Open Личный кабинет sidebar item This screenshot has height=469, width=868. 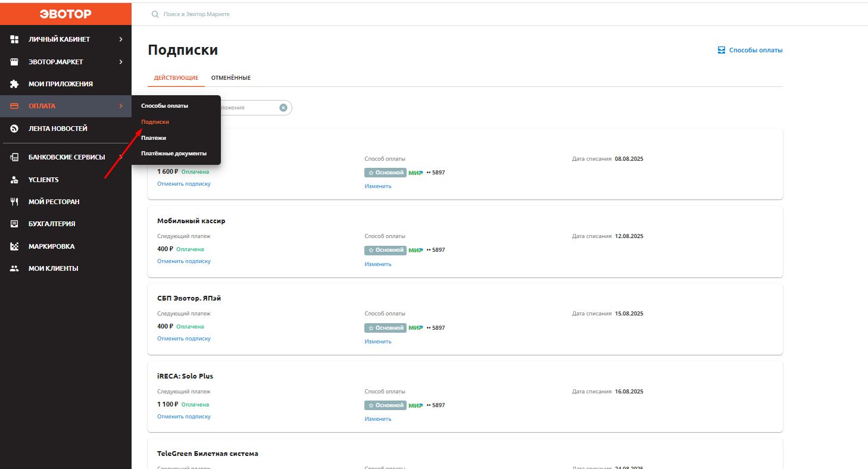65,39
